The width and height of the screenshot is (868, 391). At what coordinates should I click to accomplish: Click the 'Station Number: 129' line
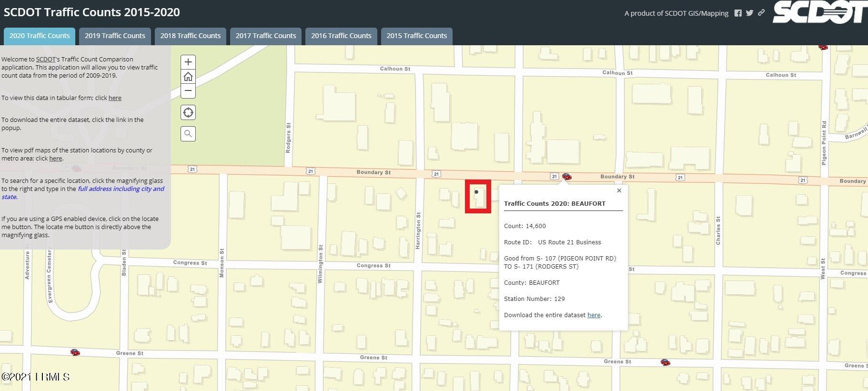pyautogui.click(x=535, y=299)
